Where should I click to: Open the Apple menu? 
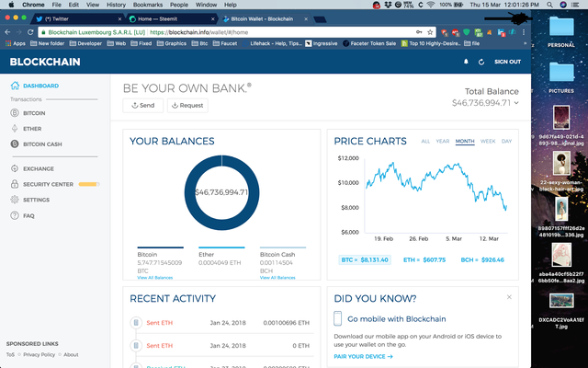point(11,5)
